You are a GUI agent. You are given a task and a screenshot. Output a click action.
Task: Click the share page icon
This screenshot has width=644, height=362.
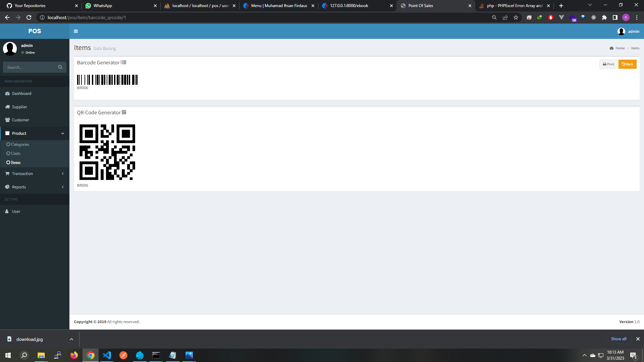(x=505, y=17)
